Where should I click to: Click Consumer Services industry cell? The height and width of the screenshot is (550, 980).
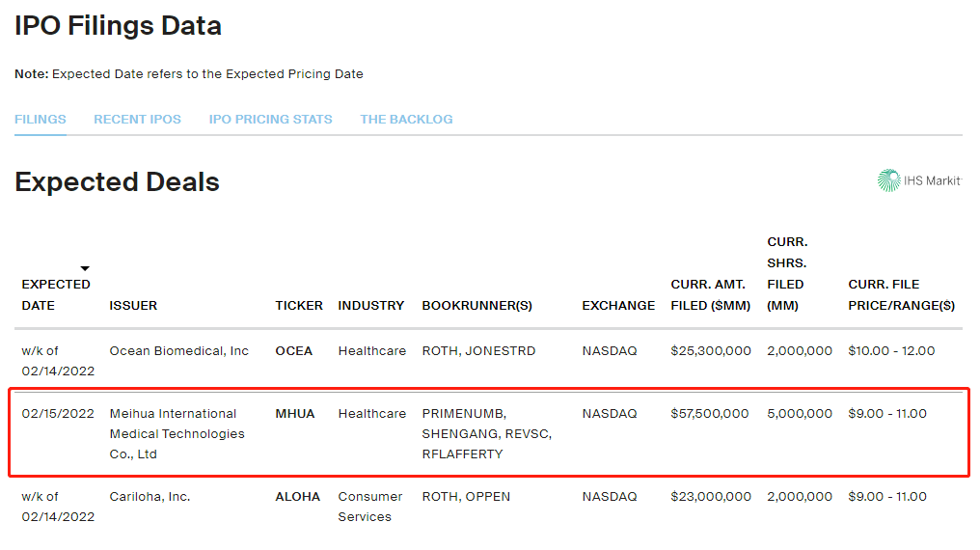click(x=370, y=507)
